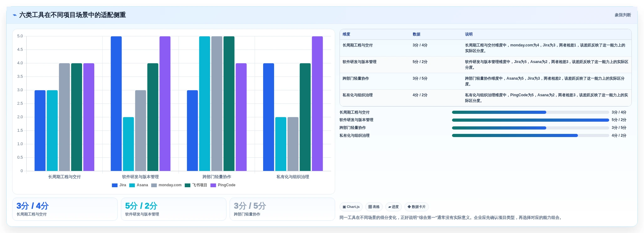Toggle the Jira legend color swatch
The width and height of the screenshot is (644, 233).
click(115, 185)
